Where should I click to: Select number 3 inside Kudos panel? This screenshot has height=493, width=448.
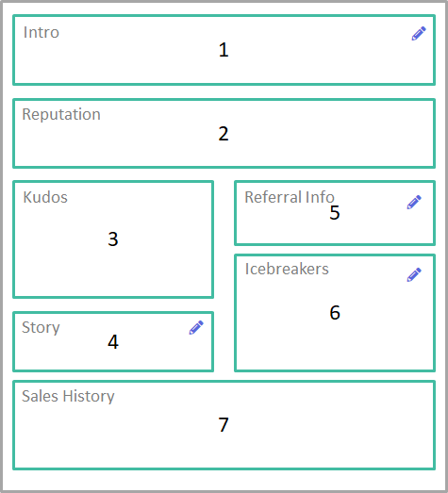pyautogui.click(x=113, y=238)
